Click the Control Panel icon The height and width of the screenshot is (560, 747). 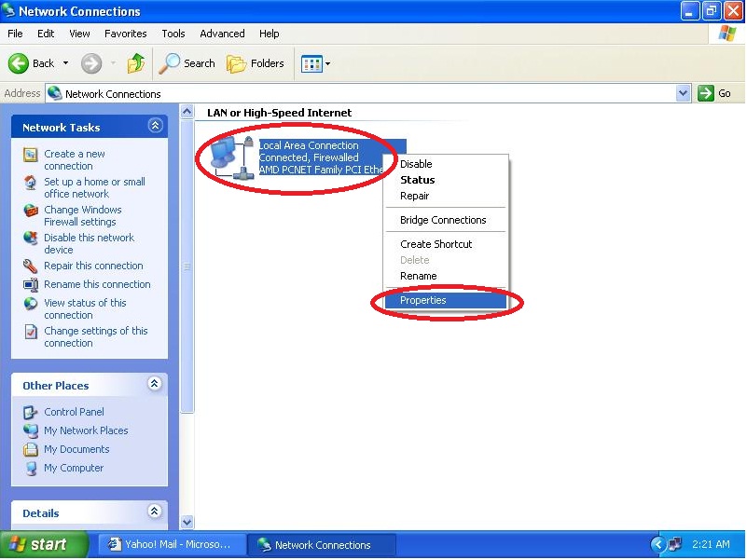(31, 413)
